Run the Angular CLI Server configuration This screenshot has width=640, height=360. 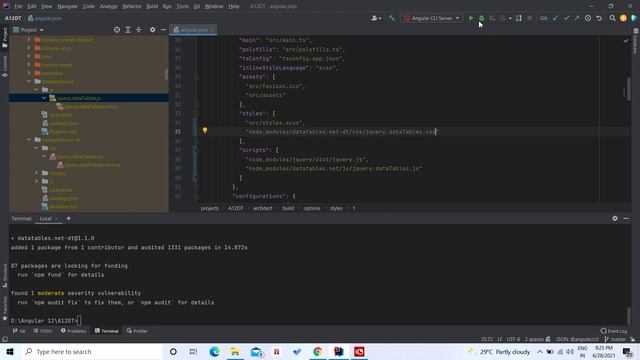(471, 18)
